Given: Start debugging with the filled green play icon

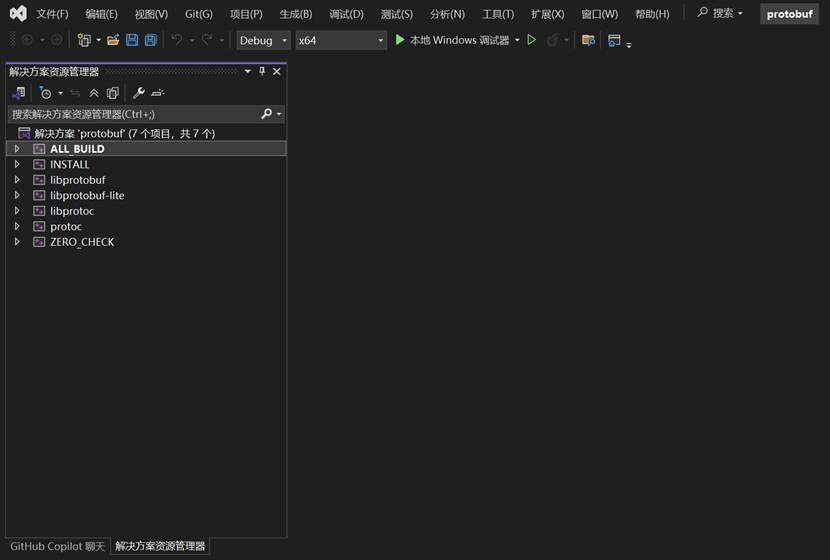Looking at the screenshot, I should click(x=400, y=40).
